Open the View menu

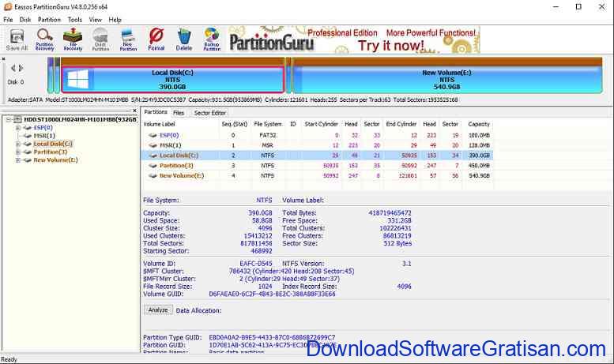click(95, 20)
